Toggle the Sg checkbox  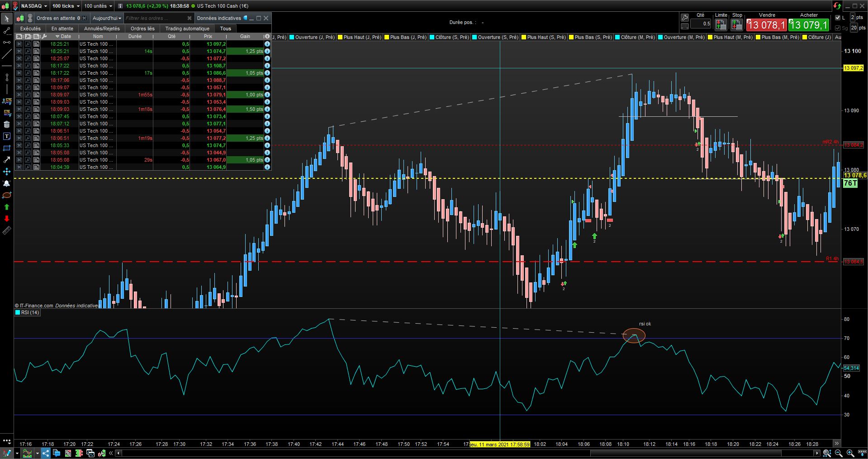coord(838,28)
